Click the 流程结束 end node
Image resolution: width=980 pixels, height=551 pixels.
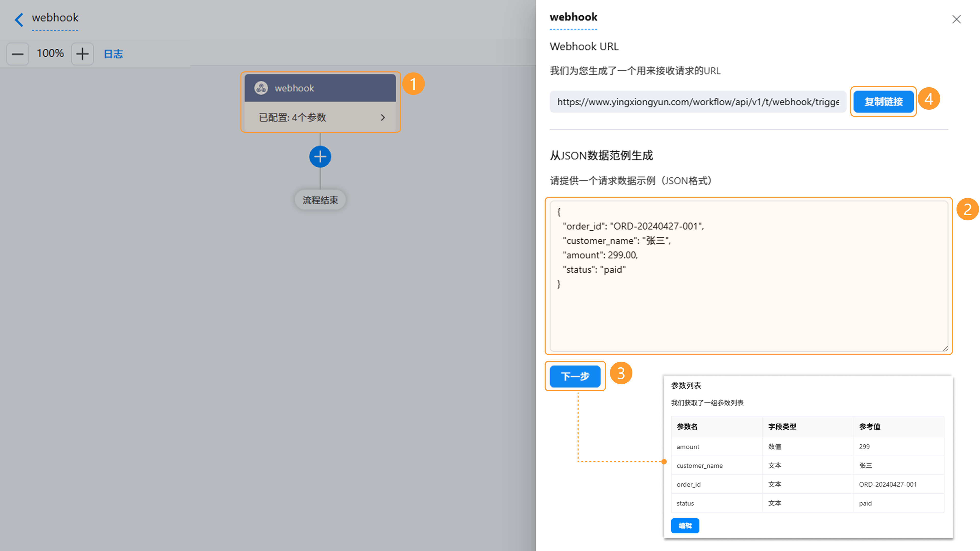click(x=320, y=200)
